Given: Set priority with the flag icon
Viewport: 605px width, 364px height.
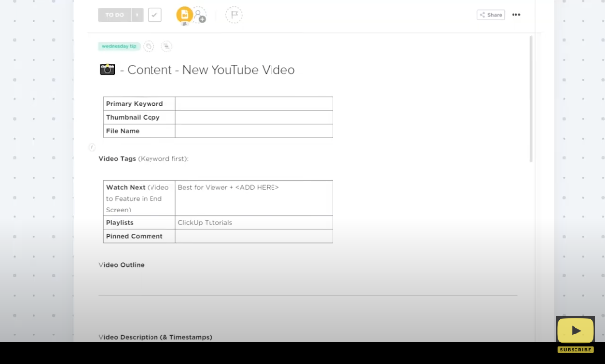Looking at the screenshot, I should coord(234,15).
